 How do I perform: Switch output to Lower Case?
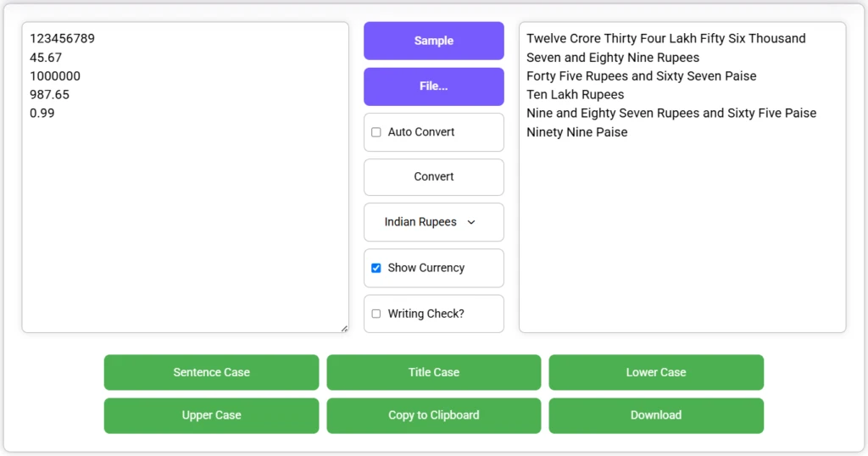tap(655, 372)
